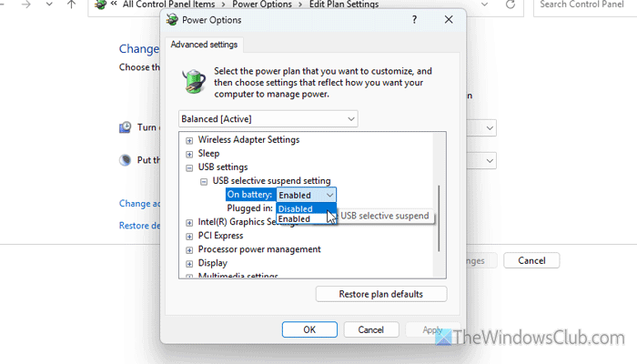The height and width of the screenshot is (364, 637).
Task: Click the Search Control Panel field
Action: tap(585, 5)
